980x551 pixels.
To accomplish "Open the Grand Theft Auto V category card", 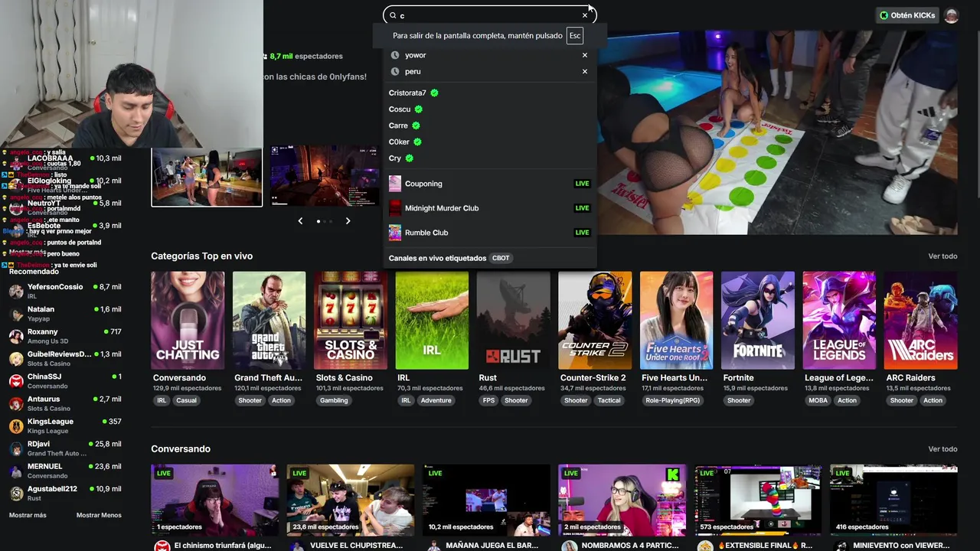I will (x=269, y=321).
